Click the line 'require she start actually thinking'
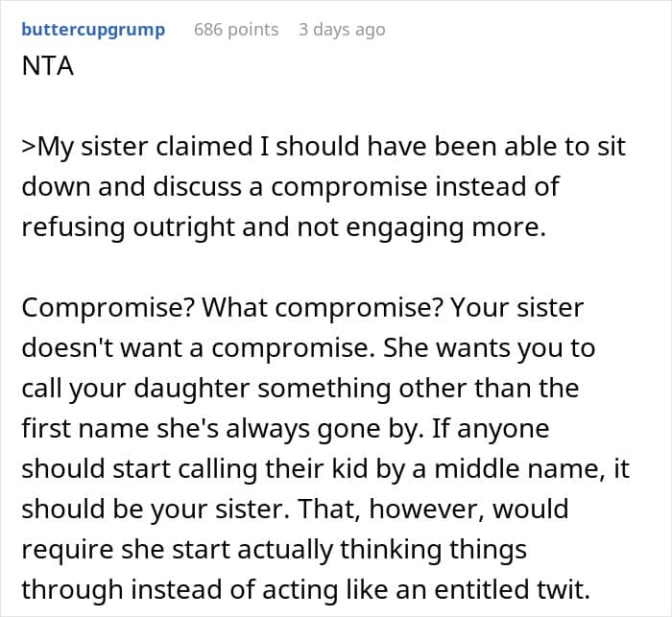The height and width of the screenshot is (617, 672). [274, 550]
